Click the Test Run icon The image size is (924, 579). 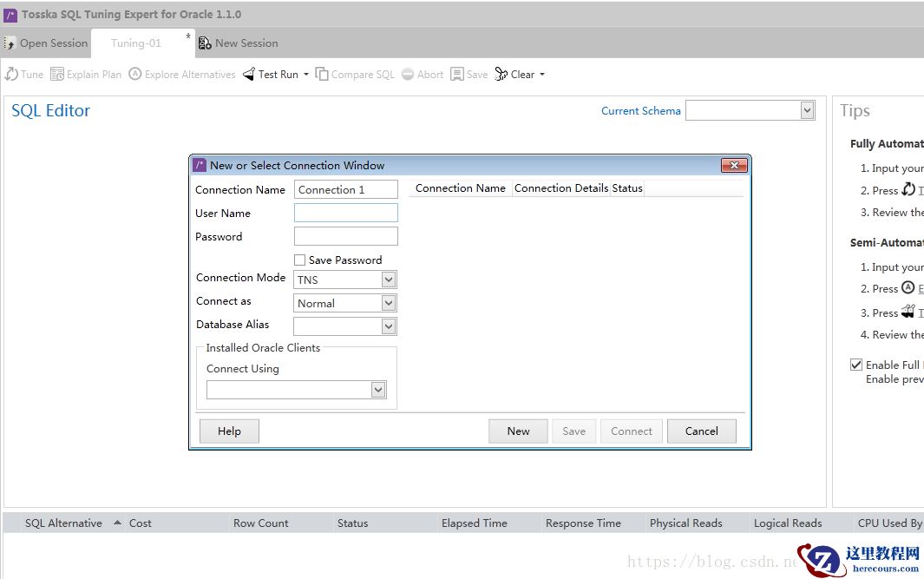tap(249, 75)
